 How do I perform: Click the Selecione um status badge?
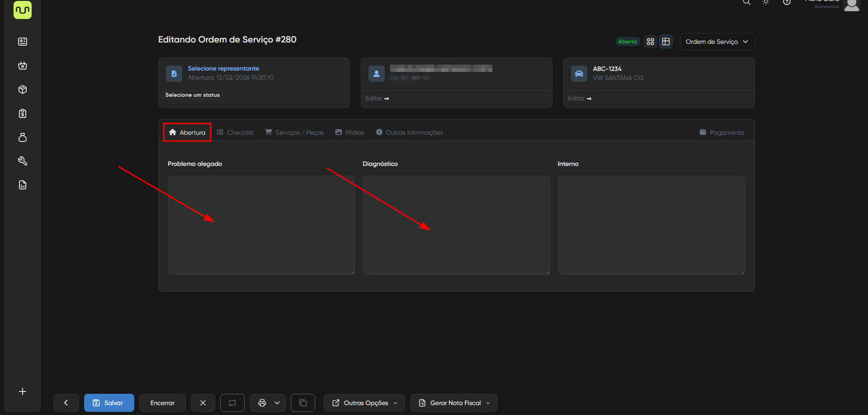coord(193,95)
